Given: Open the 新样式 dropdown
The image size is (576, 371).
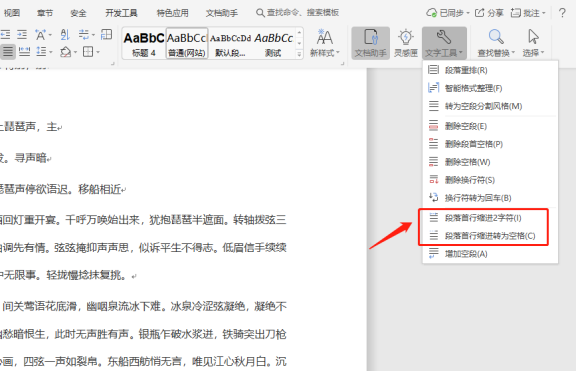Looking at the screenshot, I should pos(325,43).
